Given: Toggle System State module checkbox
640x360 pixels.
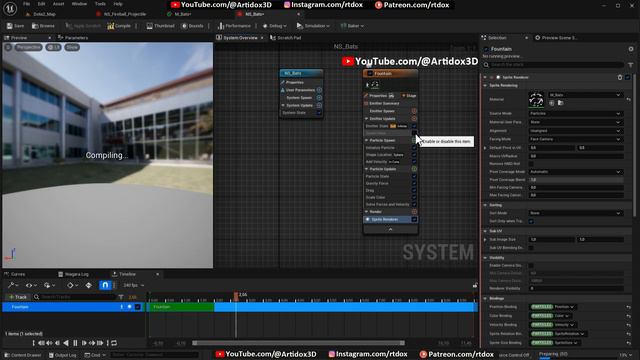Looking at the screenshot, I should 319,113.
